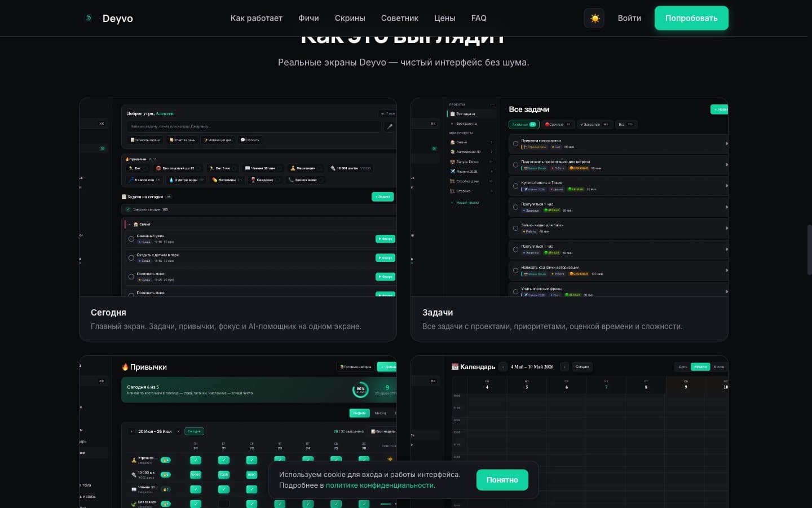The height and width of the screenshot is (508, 812).
Task: Click the Deyvo logo icon
Action: tap(88, 18)
